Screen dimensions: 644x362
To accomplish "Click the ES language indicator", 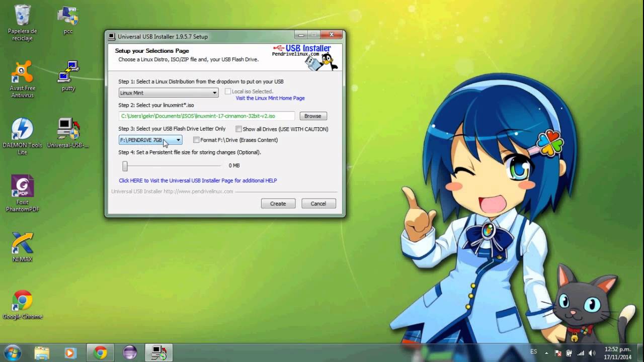I will 533,351.
